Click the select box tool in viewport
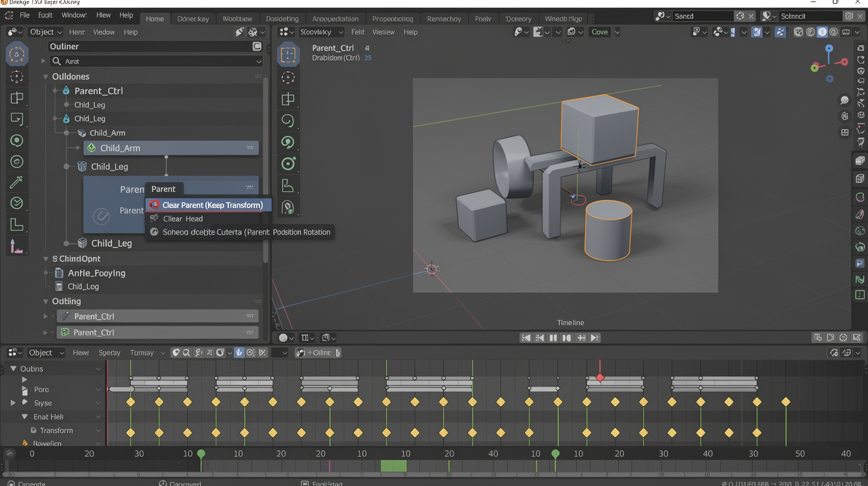The height and width of the screenshot is (486, 868). coord(288,56)
